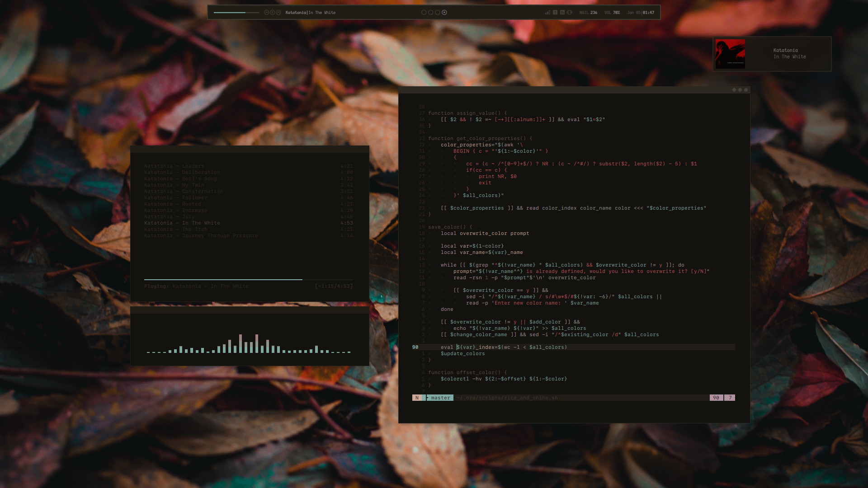This screenshot has height=488, width=868.
Task: Select Katatonia – July in playlist
Action: tap(170, 217)
